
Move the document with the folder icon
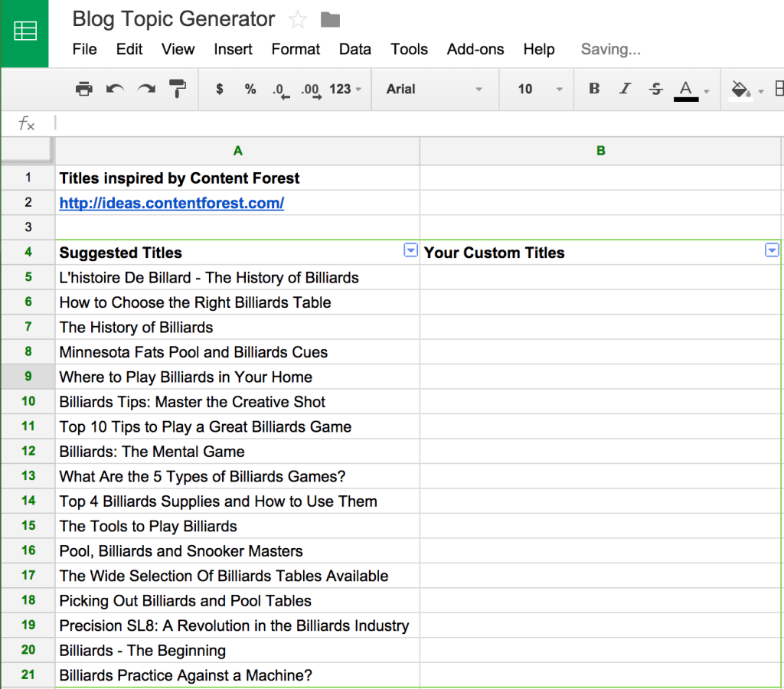coord(330,20)
